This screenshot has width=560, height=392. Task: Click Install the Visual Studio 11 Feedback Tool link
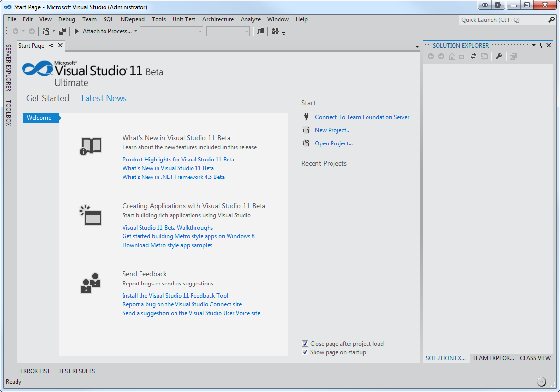pos(175,296)
